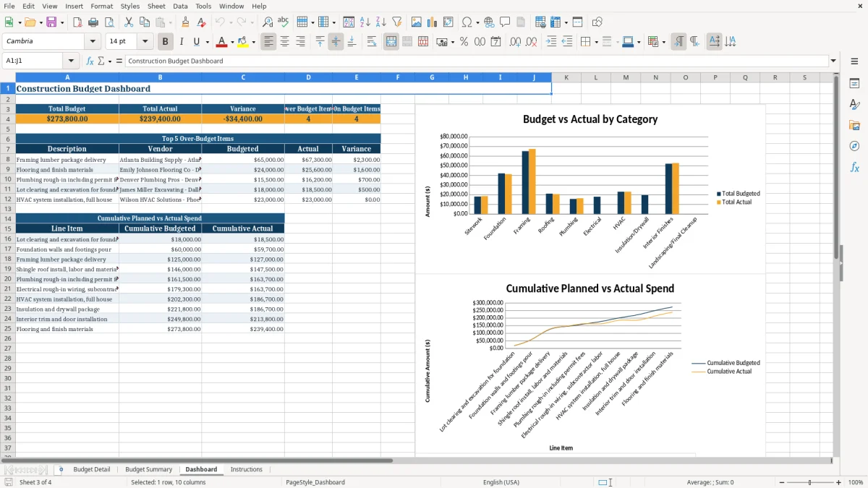Export directly as PDF icon
868x488 pixels.
77,22
